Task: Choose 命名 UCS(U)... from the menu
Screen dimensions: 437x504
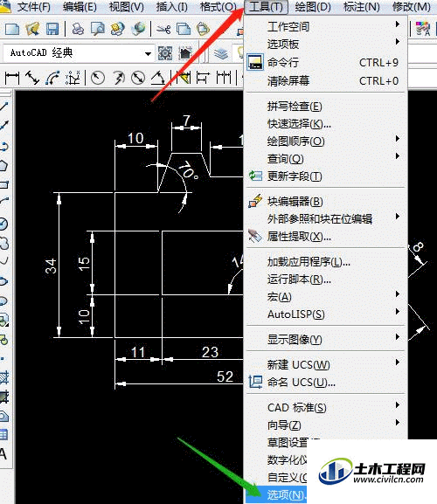Action: click(x=326, y=383)
